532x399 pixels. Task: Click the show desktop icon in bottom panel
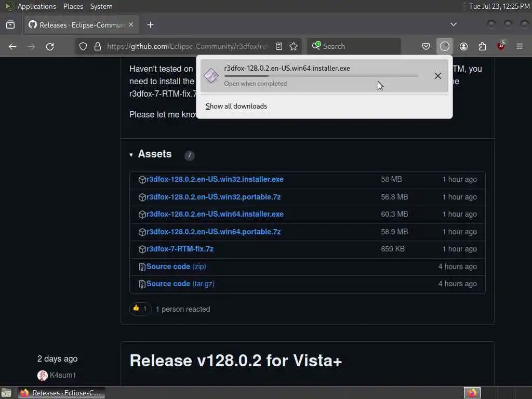(x=6, y=393)
